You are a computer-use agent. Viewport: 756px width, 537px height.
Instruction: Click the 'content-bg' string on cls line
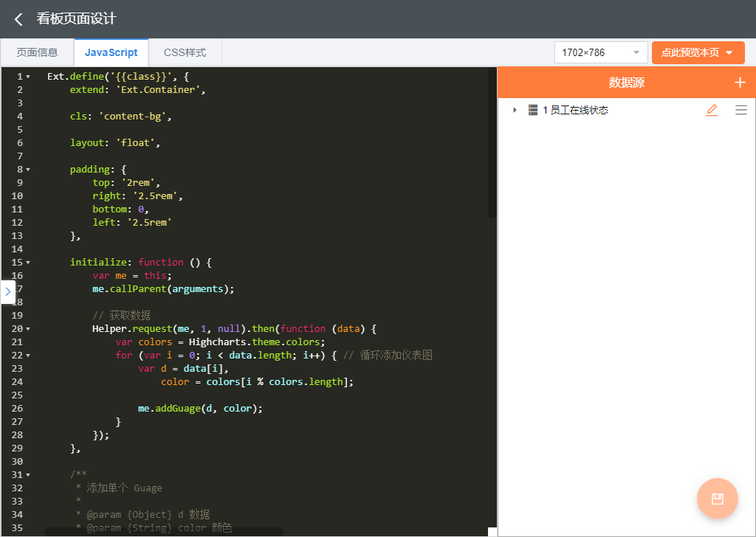coord(133,116)
